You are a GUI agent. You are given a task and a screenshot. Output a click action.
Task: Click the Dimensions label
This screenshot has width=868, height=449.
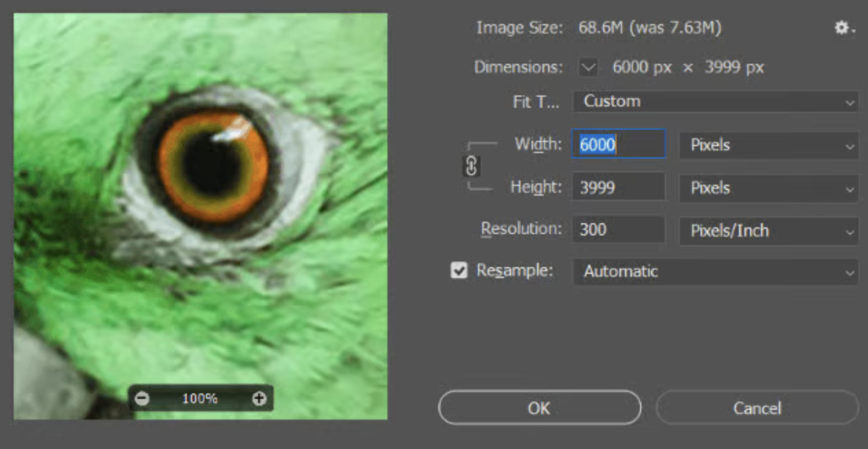pos(518,67)
